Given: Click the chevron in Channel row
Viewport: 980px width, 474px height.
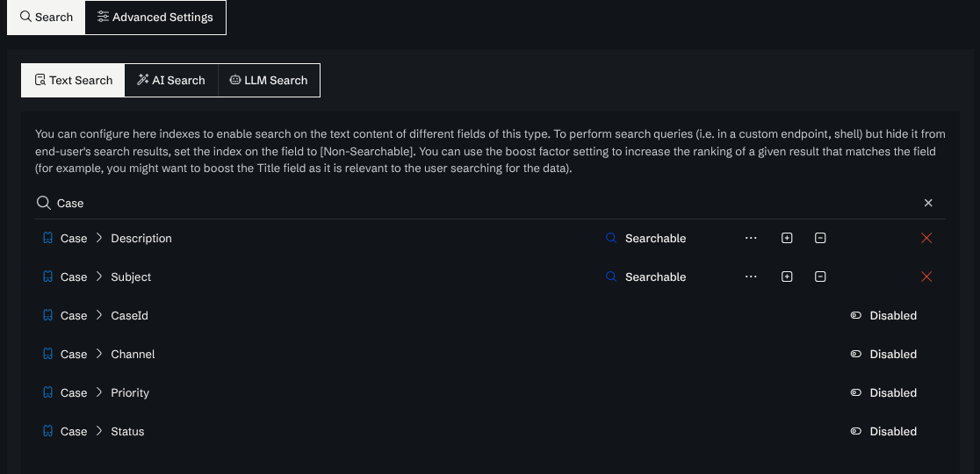Looking at the screenshot, I should 98,354.
